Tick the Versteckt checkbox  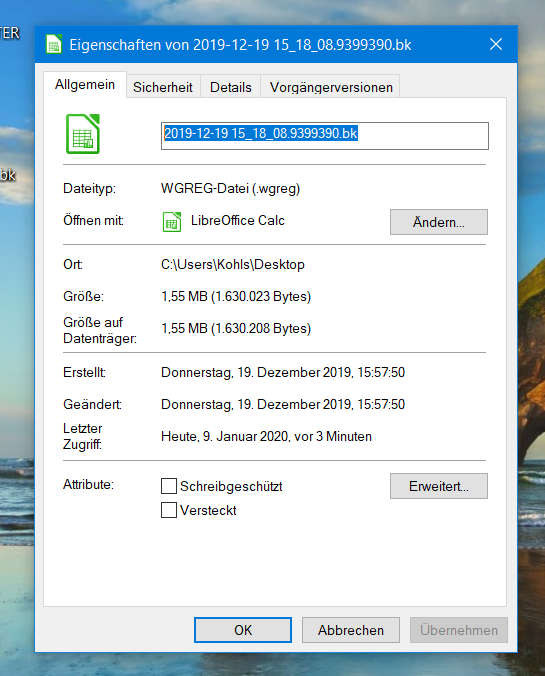[x=169, y=510]
